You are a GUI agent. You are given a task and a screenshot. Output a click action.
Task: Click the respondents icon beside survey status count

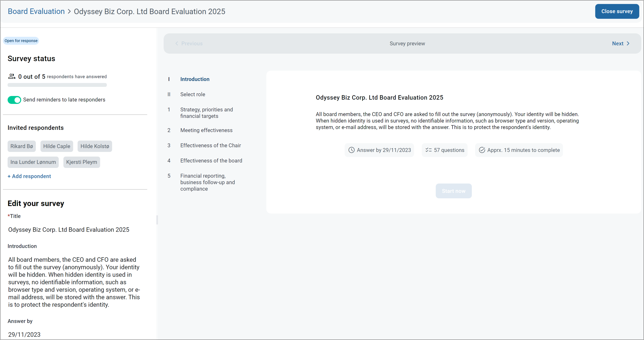coord(12,76)
